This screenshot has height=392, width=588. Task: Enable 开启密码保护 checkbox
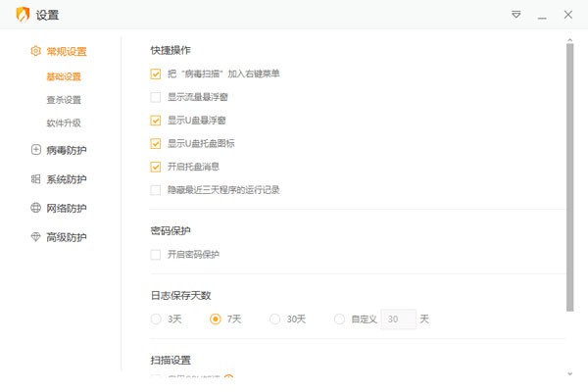(x=155, y=255)
